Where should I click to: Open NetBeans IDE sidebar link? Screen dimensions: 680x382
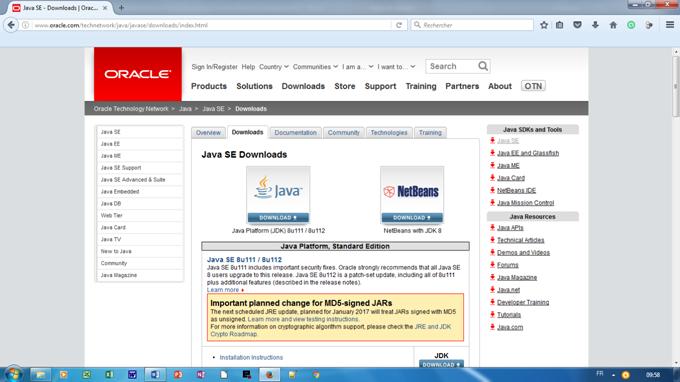(516, 190)
